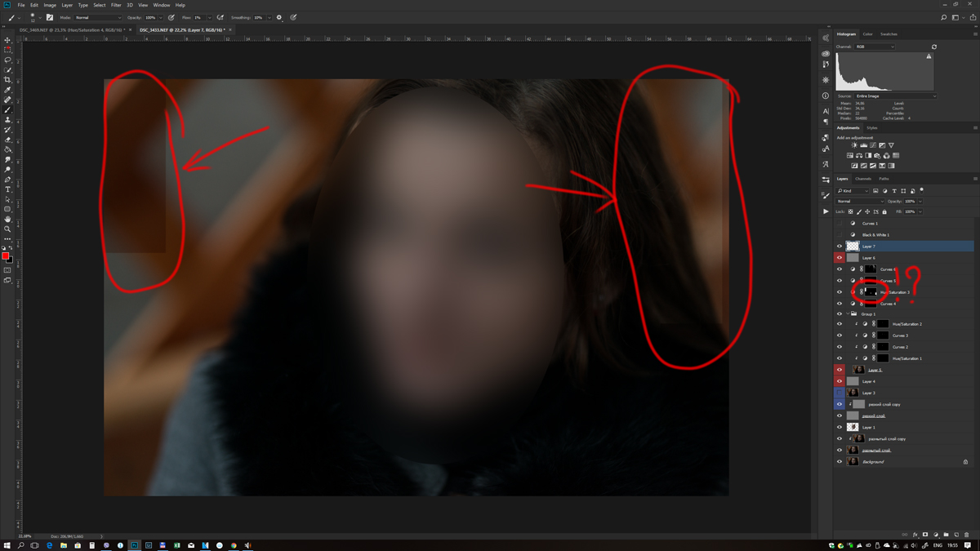Open the histogram Channel dropdown
The image size is (980, 551).
coord(875,47)
